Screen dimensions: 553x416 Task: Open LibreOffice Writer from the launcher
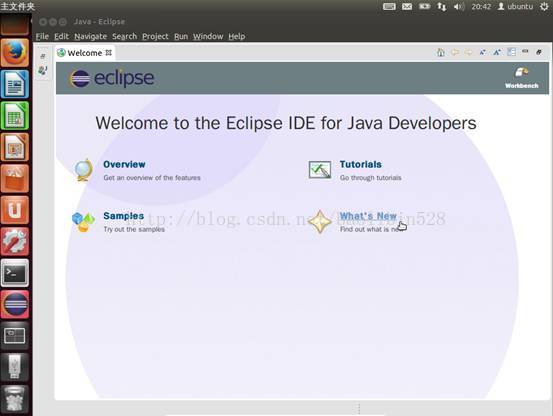coord(14,84)
